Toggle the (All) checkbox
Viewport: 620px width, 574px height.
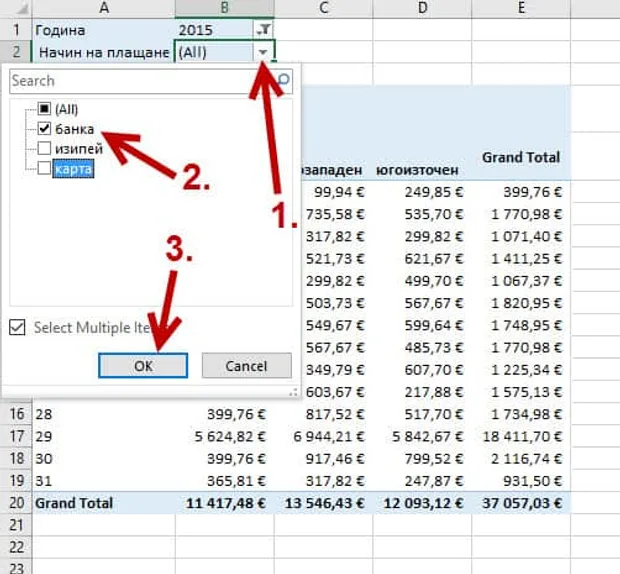[44, 108]
